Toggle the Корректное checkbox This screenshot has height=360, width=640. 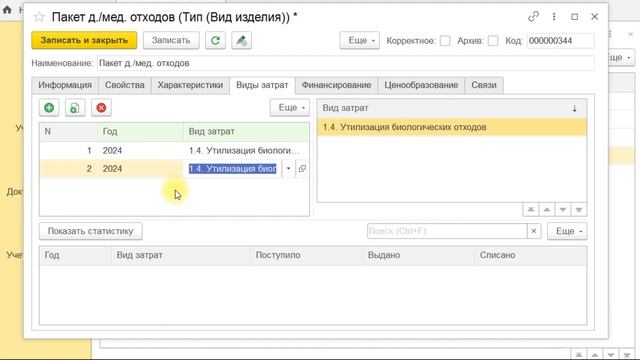445,41
